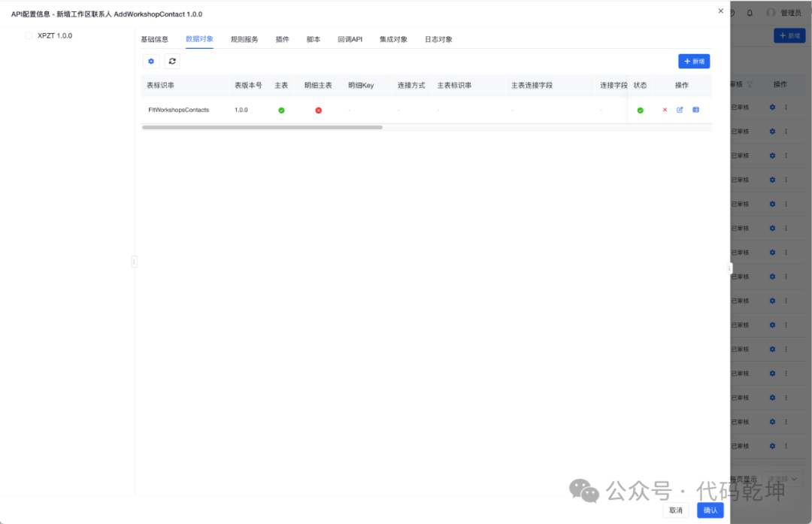This screenshot has width=812, height=524.
Task: Open the 每页显示 page size dropdown
Action: [x=783, y=479]
